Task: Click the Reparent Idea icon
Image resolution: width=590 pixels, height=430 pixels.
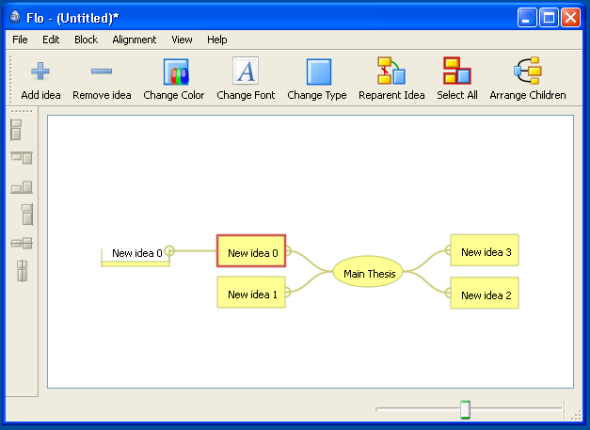Action: tap(391, 71)
